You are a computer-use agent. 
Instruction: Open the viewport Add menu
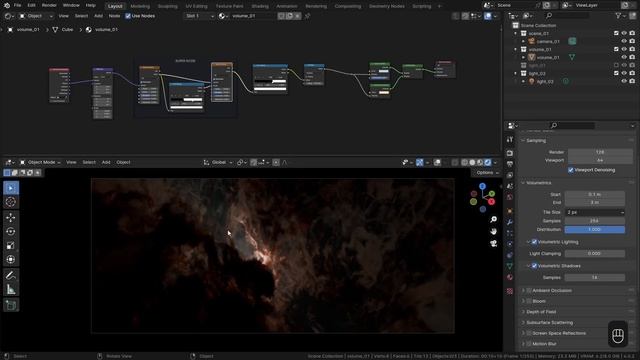click(106, 162)
